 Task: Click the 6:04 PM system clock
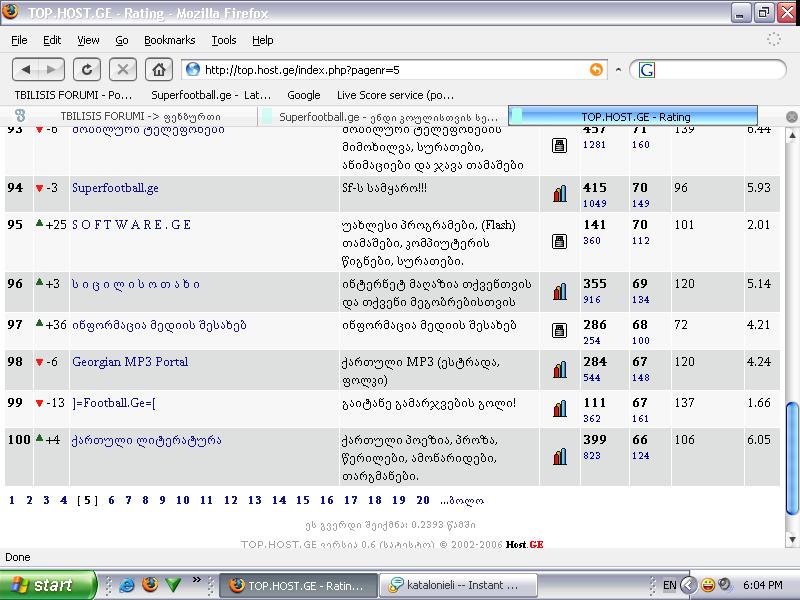[x=762, y=585]
